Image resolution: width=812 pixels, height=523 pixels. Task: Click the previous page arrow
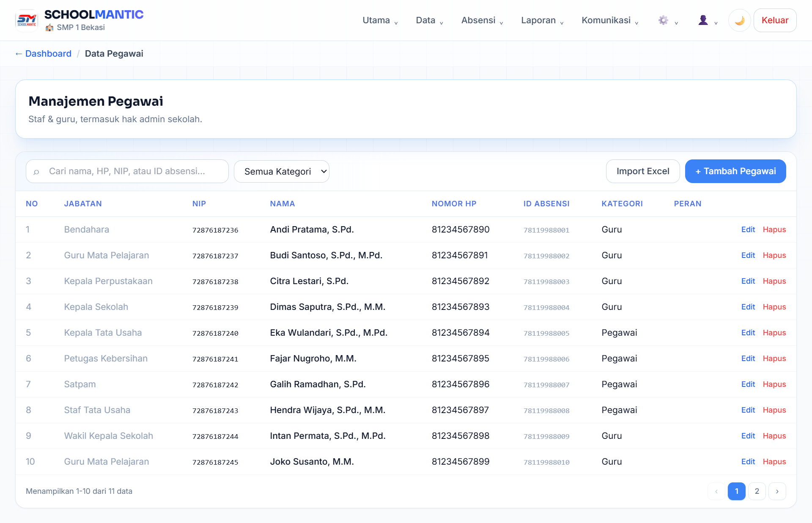[x=716, y=491]
